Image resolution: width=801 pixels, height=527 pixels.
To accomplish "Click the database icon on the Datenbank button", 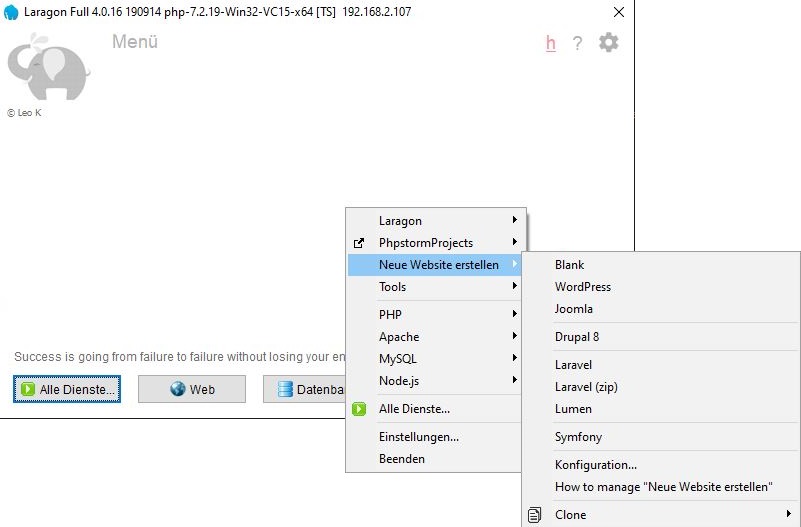I will click(x=285, y=389).
